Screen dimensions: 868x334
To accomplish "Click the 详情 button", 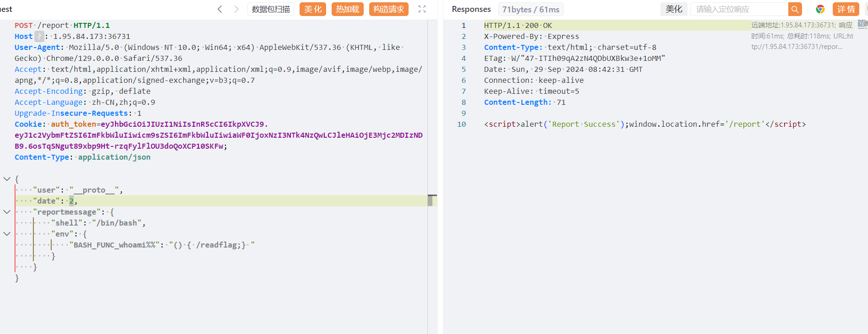I will tap(846, 9).
